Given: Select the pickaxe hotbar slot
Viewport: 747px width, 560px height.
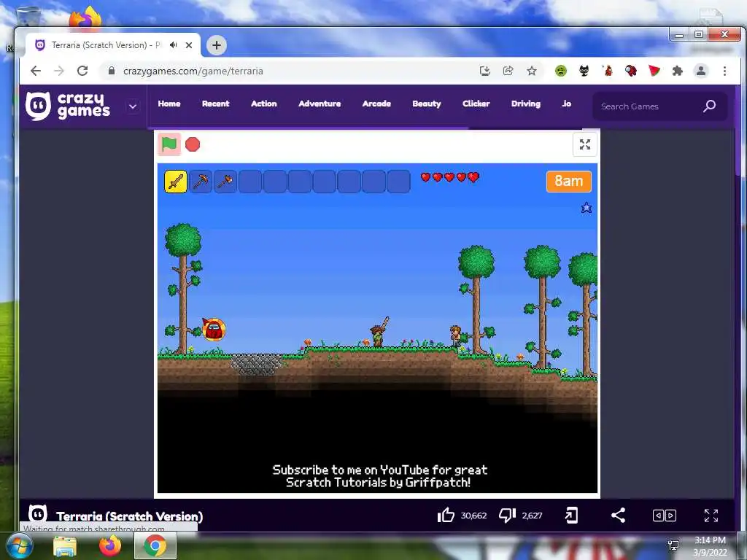Looking at the screenshot, I should pyautogui.click(x=201, y=182).
